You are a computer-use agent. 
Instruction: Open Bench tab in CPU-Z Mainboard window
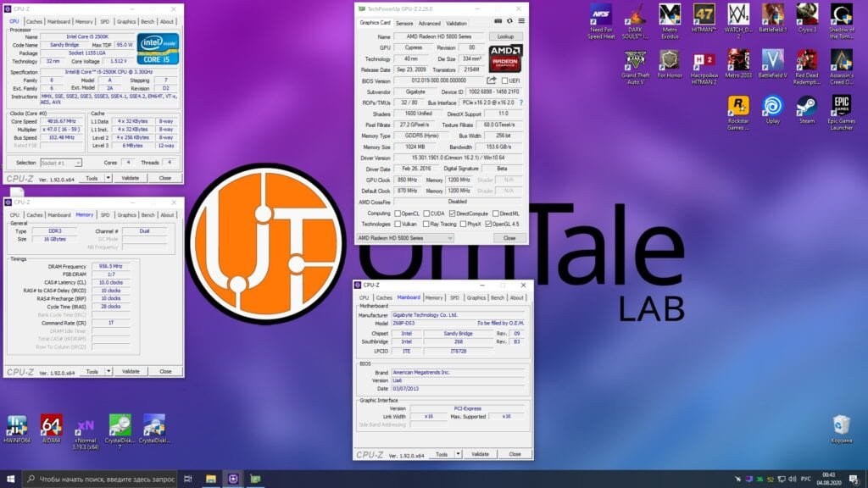click(x=497, y=297)
